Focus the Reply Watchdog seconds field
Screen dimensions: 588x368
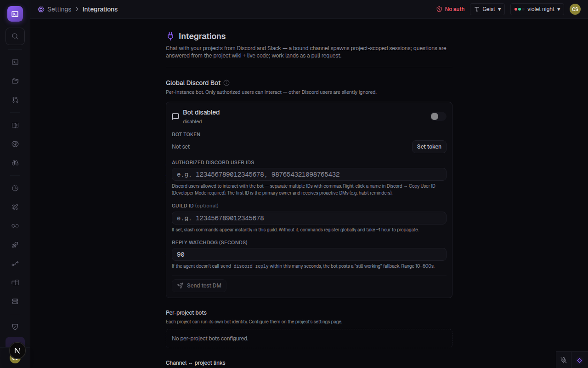coord(309,254)
